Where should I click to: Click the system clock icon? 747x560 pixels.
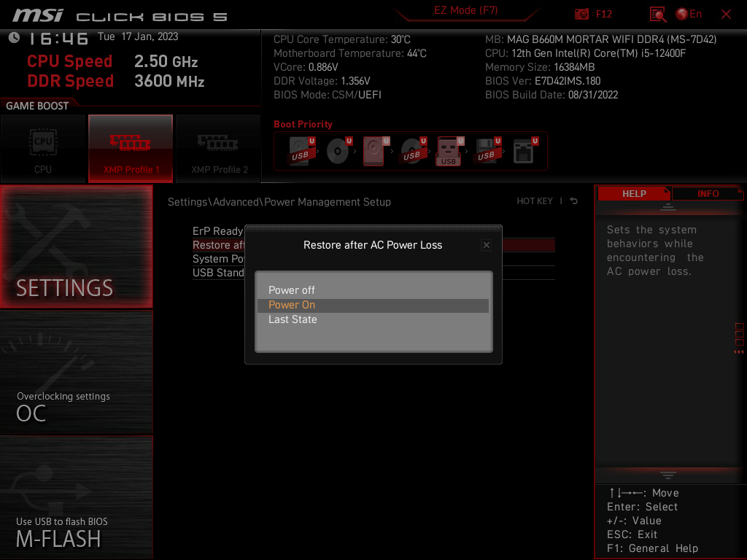pyautogui.click(x=15, y=38)
